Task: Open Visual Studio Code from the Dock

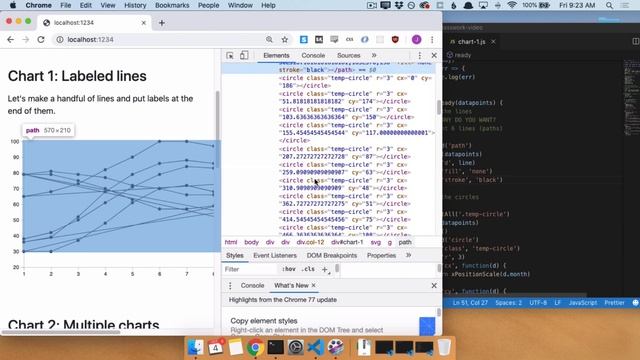Action: 316,347
